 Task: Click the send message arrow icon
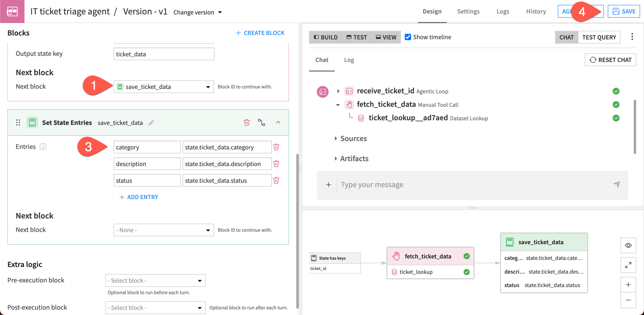click(617, 184)
